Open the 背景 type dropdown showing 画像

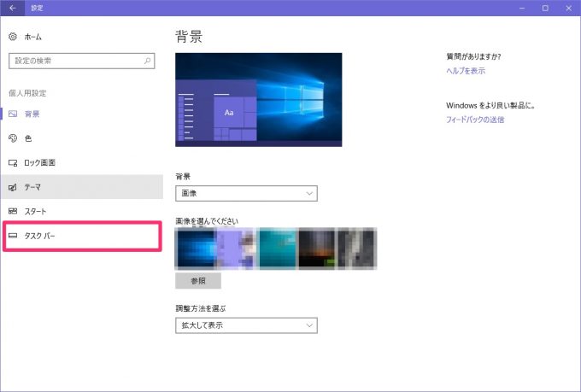246,193
